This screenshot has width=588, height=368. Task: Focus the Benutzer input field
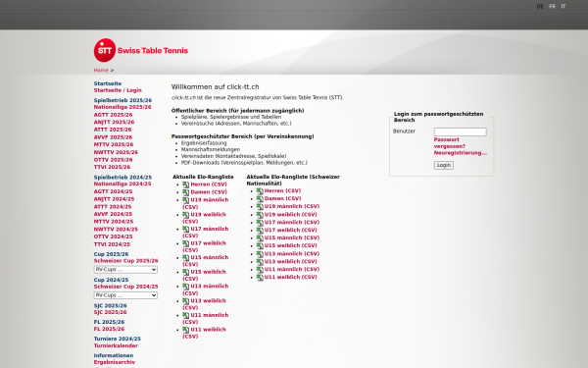461,131
